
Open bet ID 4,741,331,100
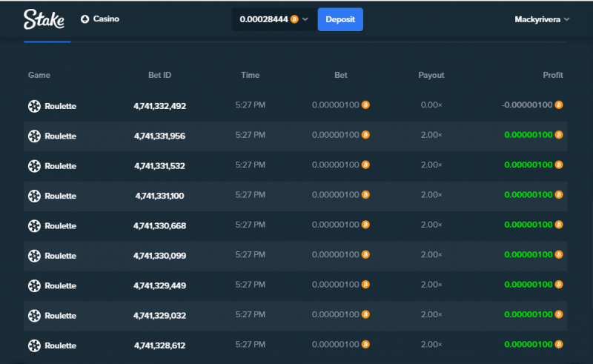(159, 196)
